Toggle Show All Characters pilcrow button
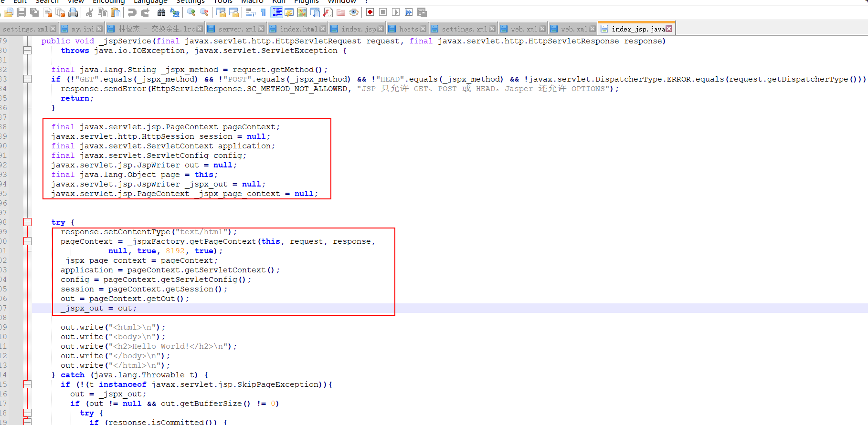Viewport: 868px width, 425px height. click(263, 12)
